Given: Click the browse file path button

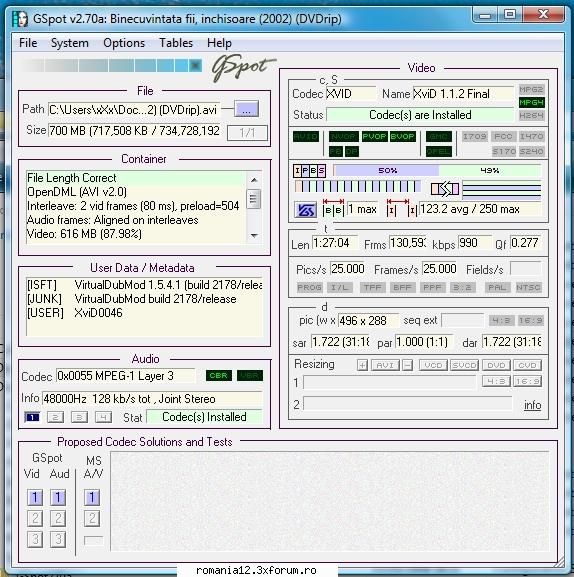Looking at the screenshot, I should (x=246, y=109).
